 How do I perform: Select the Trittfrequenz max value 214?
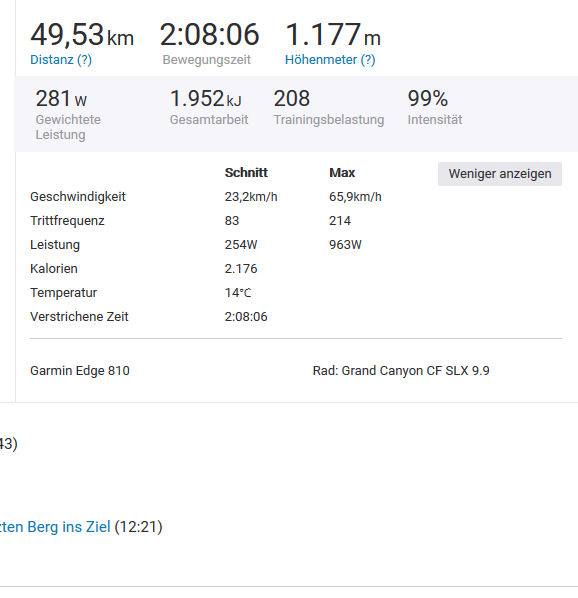pyautogui.click(x=340, y=221)
